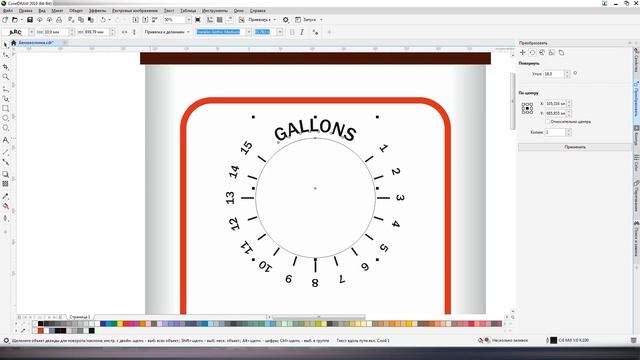Switch to Position tab in Transform docker
The width and height of the screenshot is (640, 360).
[522, 53]
